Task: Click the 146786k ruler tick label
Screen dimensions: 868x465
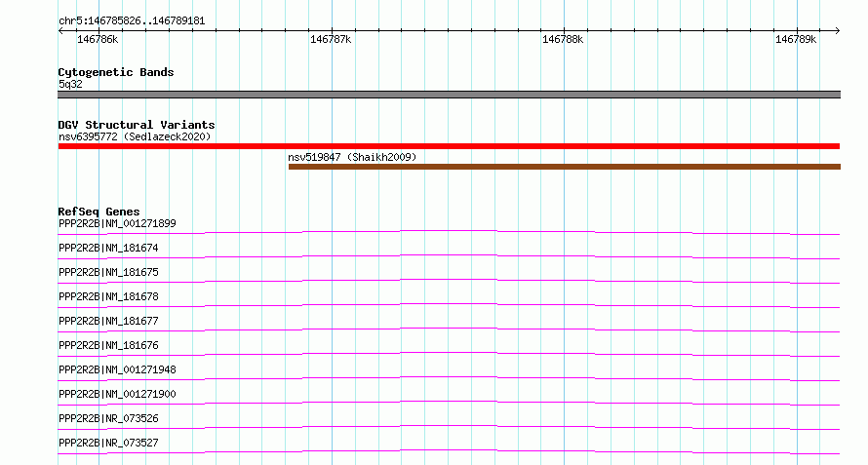Action: click(x=98, y=40)
